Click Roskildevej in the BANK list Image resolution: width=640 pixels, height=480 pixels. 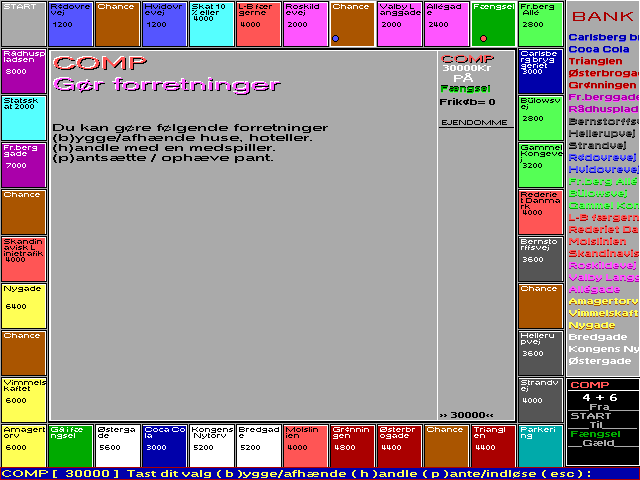pyautogui.click(x=602, y=265)
